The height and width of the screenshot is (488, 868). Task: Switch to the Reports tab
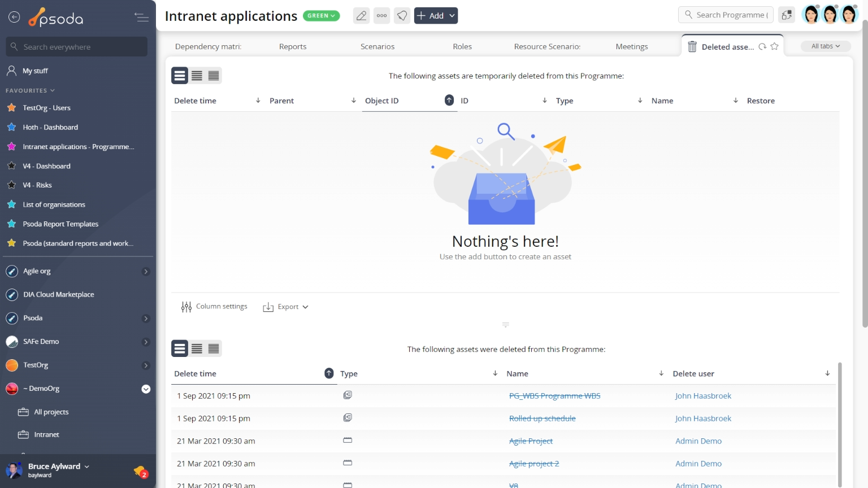(x=293, y=47)
